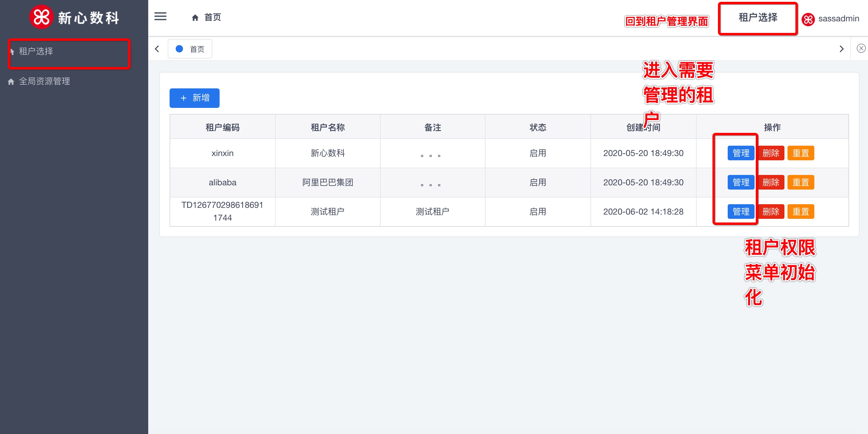Click 重置 for the 测试租户 row
Image resolution: width=868 pixels, height=434 pixels.
click(801, 212)
